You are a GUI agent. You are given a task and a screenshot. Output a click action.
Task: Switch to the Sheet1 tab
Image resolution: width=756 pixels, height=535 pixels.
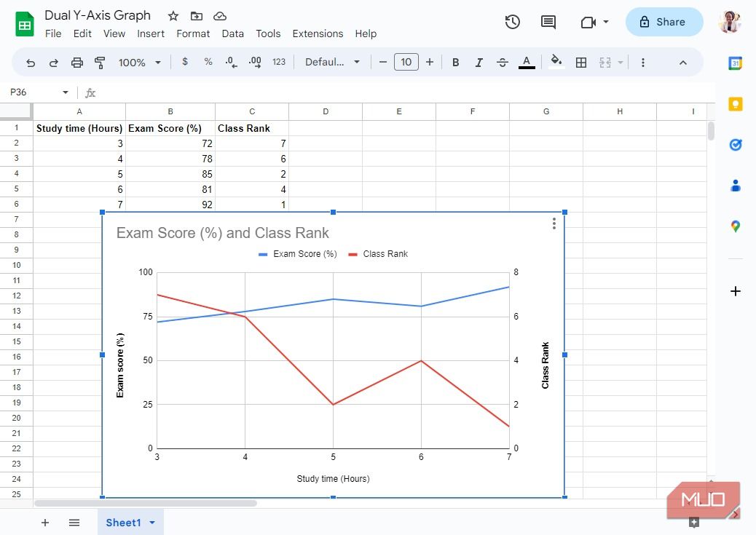[124, 522]
